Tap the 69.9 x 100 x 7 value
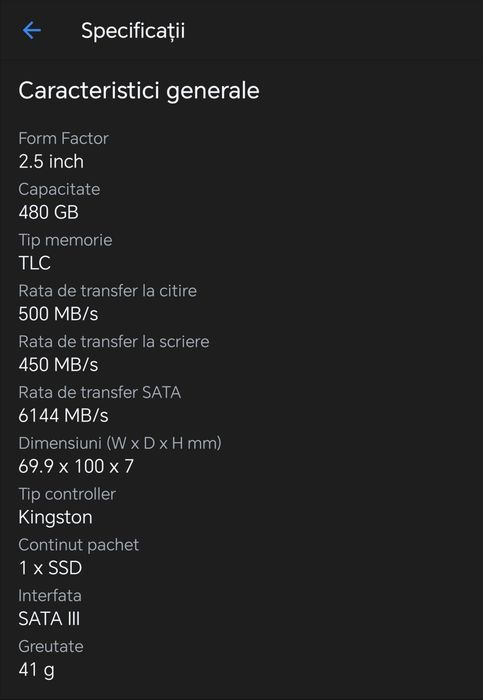 coord(76,467)
